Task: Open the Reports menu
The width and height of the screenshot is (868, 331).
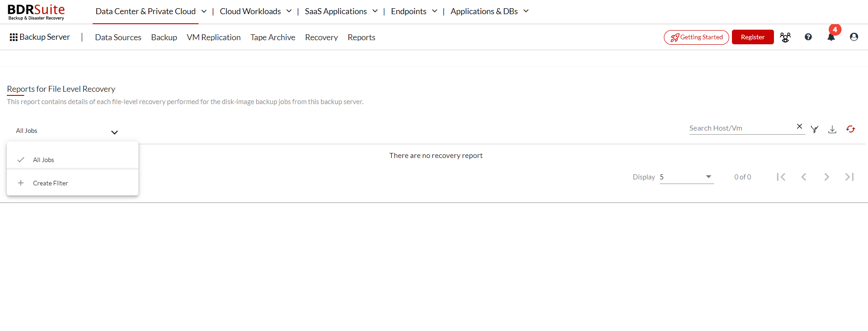Action: [361, 37]
